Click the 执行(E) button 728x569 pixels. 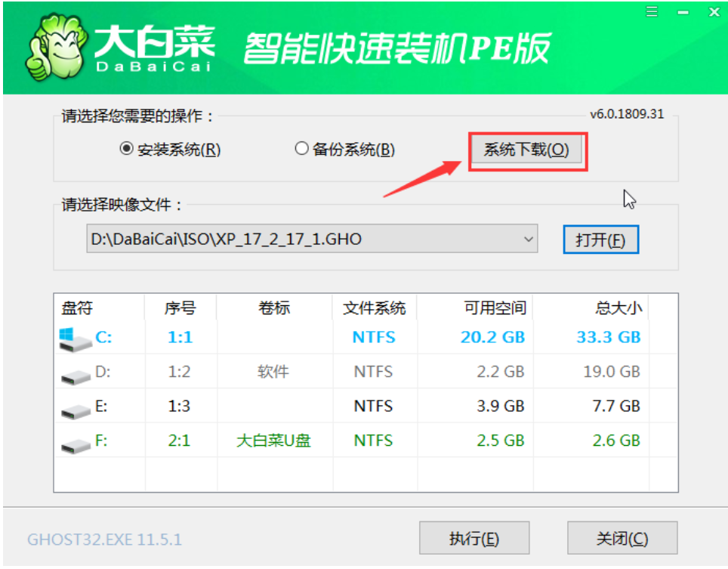(x=474, y=538)
